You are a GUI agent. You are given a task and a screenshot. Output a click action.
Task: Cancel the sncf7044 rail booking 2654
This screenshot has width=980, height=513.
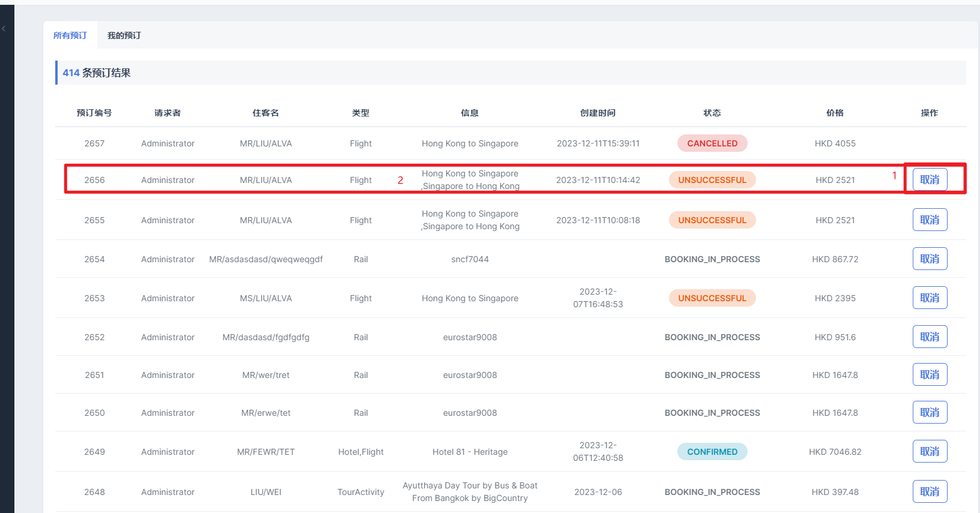coord(930,259)
